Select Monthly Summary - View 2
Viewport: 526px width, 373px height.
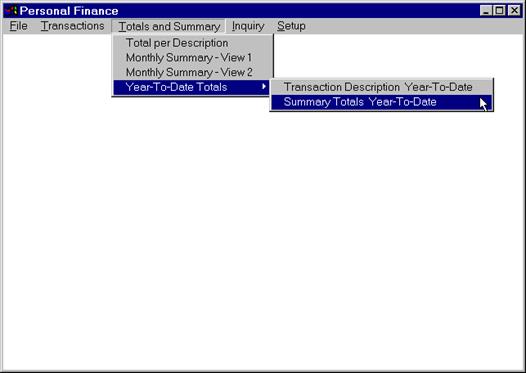pos(192,72)
